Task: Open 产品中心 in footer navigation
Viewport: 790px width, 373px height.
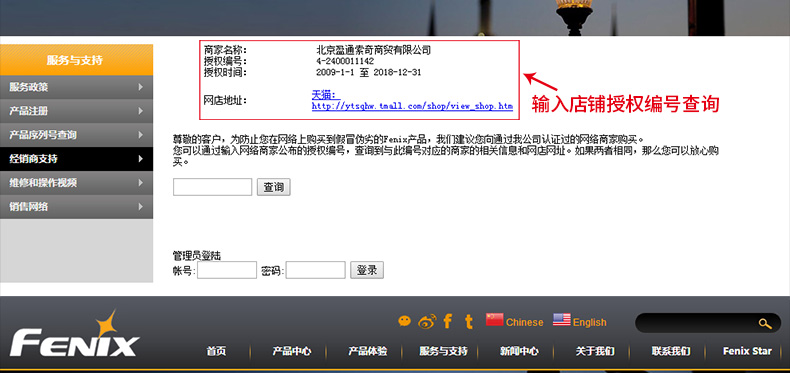Action: [x=292, y=351]
